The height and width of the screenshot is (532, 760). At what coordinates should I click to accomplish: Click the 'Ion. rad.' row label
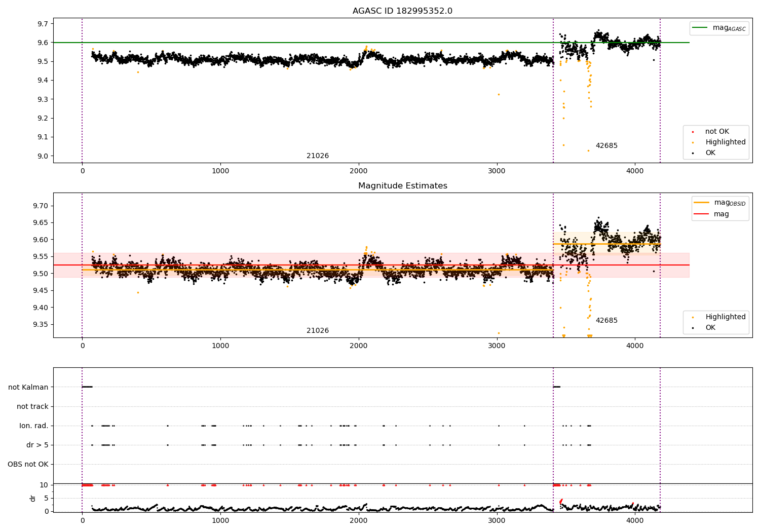pos(34,426)
